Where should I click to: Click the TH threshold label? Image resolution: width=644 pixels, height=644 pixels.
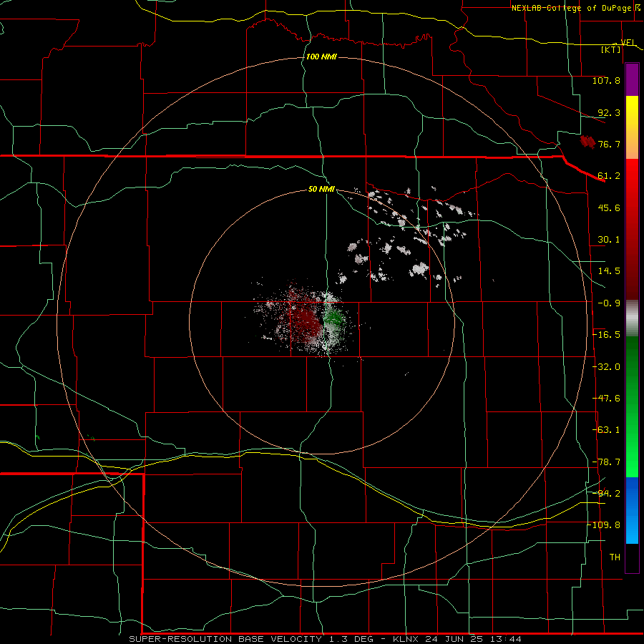click(615, 557)
